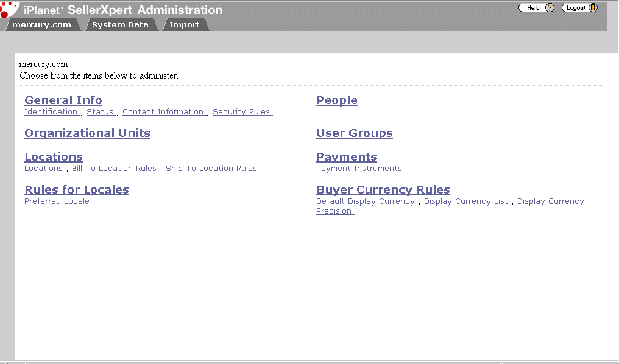Open the Buyer Currency Rules heading
619x364 pixels.
[383, 190]
